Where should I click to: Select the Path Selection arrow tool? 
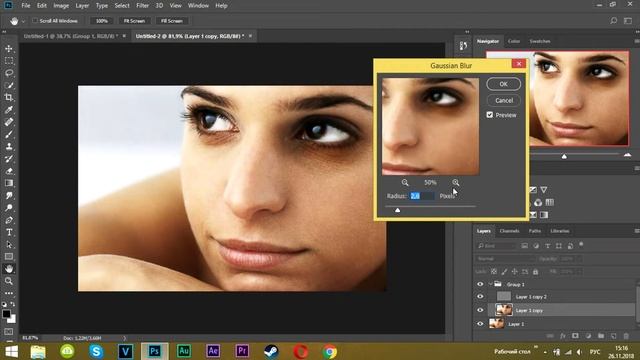coord(9,244)
